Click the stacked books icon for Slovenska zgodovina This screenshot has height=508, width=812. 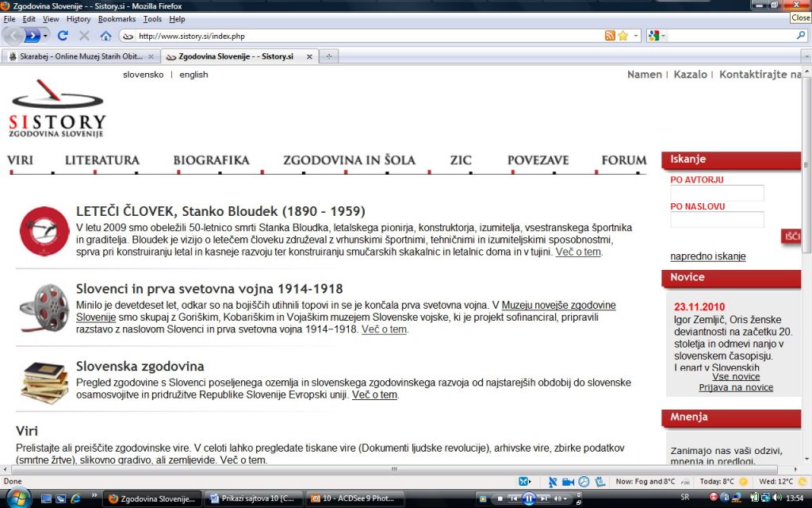pos(44,380)
